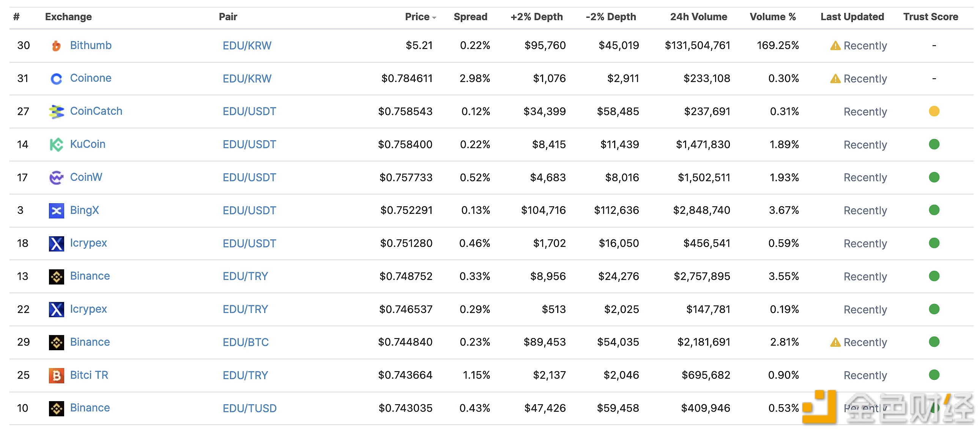Open Bitci TR's EDU/TRY pair link

pyautogui.click(x=246, y=376)
